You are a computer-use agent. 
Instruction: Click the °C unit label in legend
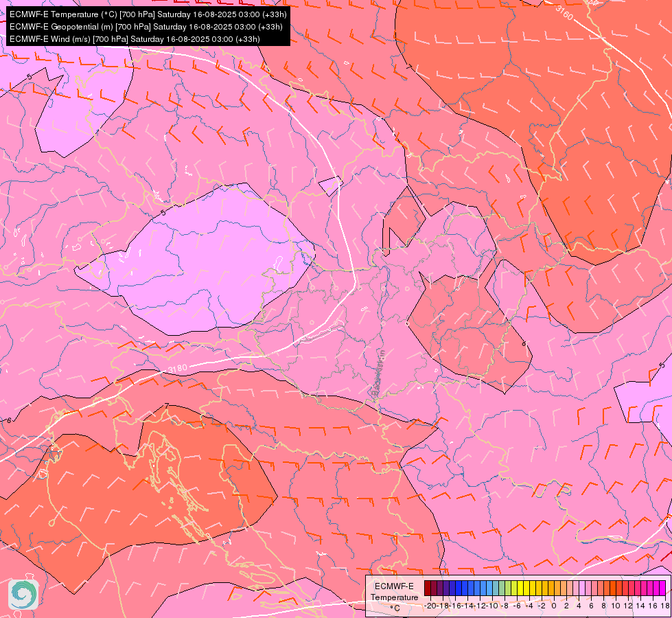395,608
